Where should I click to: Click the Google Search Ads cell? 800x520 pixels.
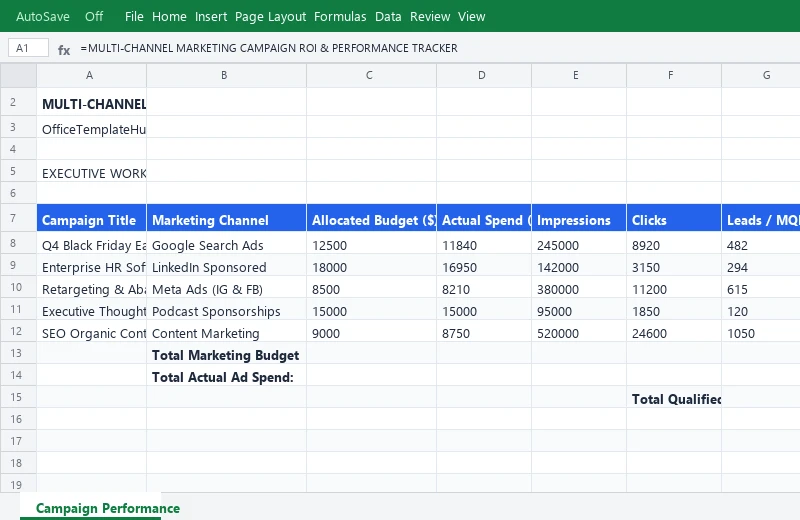(x=227, y=243)
